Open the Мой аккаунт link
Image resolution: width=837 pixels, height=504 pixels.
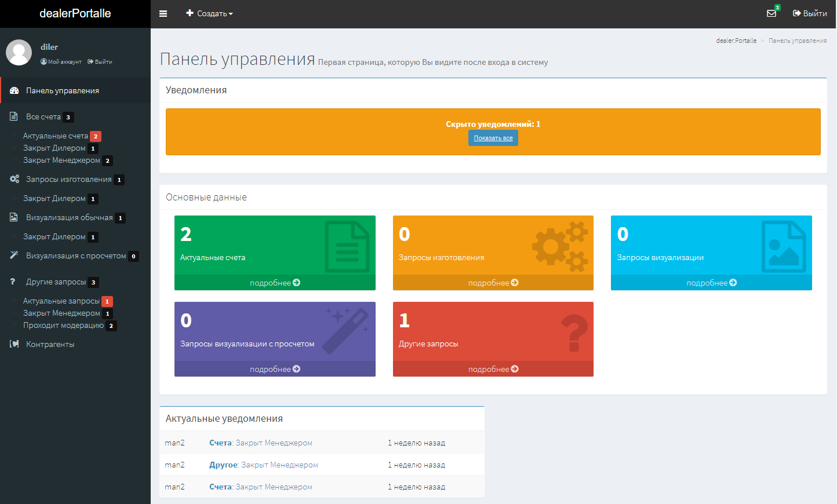[x=61, y=61]
